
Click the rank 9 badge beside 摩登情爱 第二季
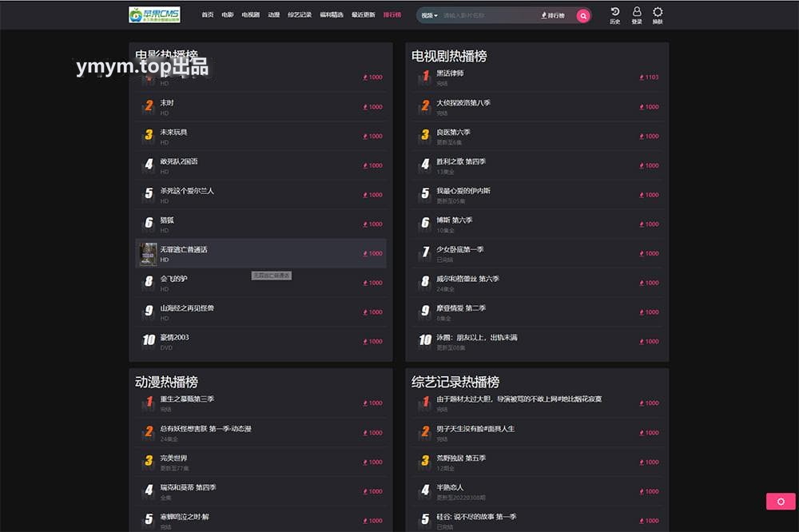coord(425,311)
